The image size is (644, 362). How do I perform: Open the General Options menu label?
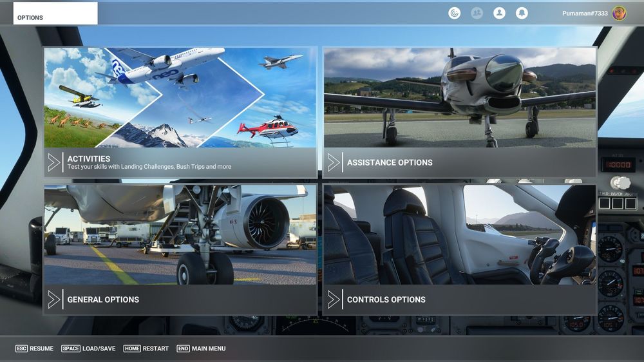click(x=103, y=300)
